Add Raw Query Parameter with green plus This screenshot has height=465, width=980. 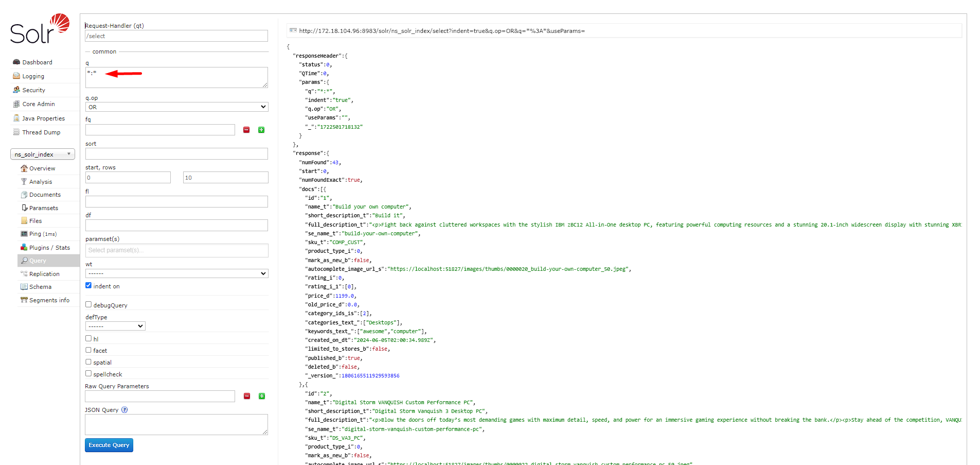tap(262, 396)
